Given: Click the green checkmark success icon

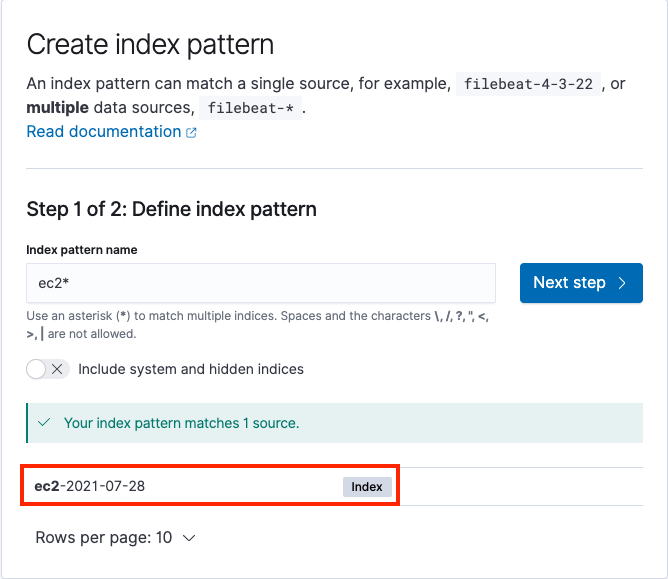Looking at the screenshot, I should [x=44, y=423].
